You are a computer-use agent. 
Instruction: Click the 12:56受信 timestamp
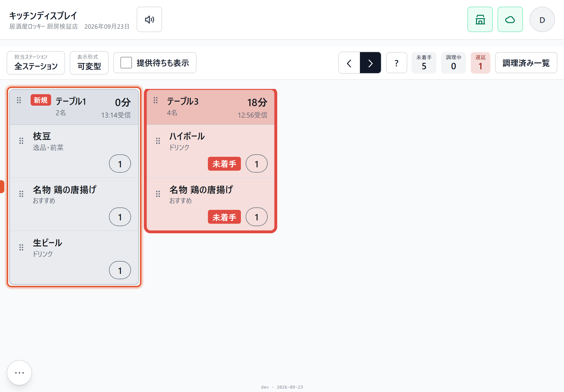(x=252, y=115)
